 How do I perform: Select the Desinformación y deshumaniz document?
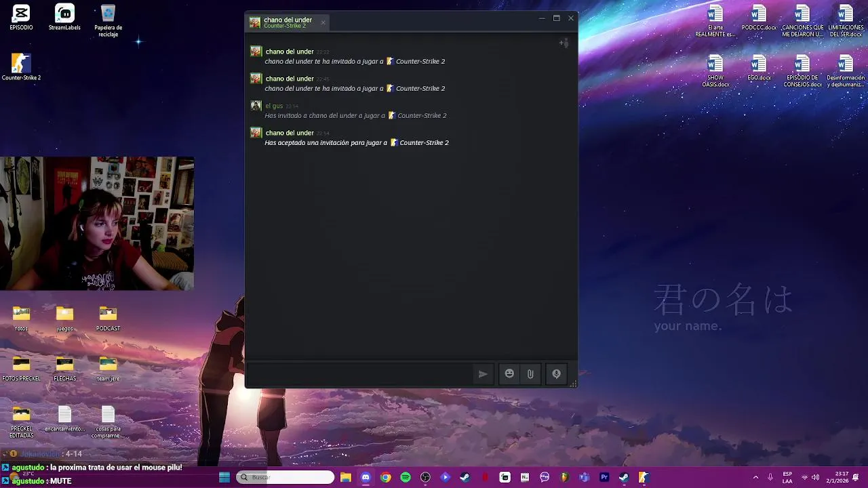(x=845, y=70)
